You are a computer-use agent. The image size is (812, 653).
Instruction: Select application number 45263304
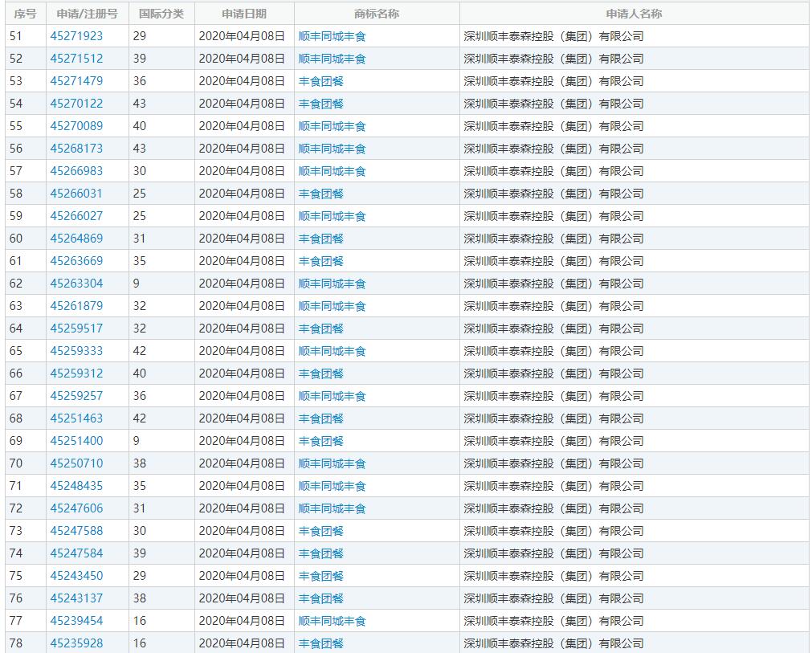click(x=76, y=284)
